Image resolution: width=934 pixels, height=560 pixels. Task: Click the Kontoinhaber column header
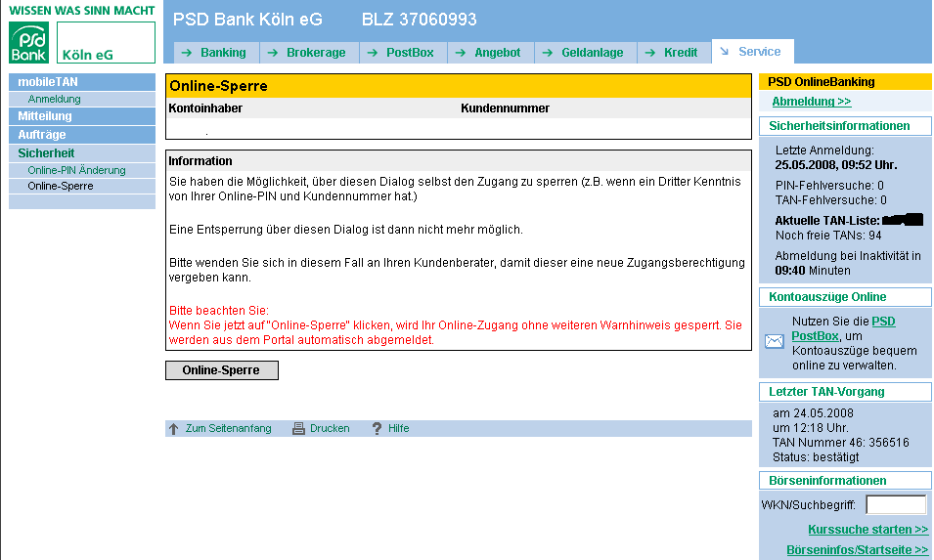pyautogui.click(x=205, y=108)
